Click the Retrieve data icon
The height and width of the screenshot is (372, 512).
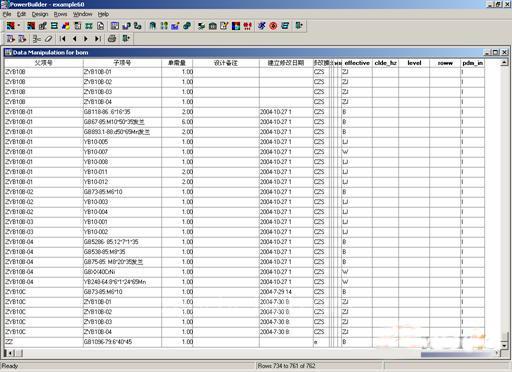point(10,39)
